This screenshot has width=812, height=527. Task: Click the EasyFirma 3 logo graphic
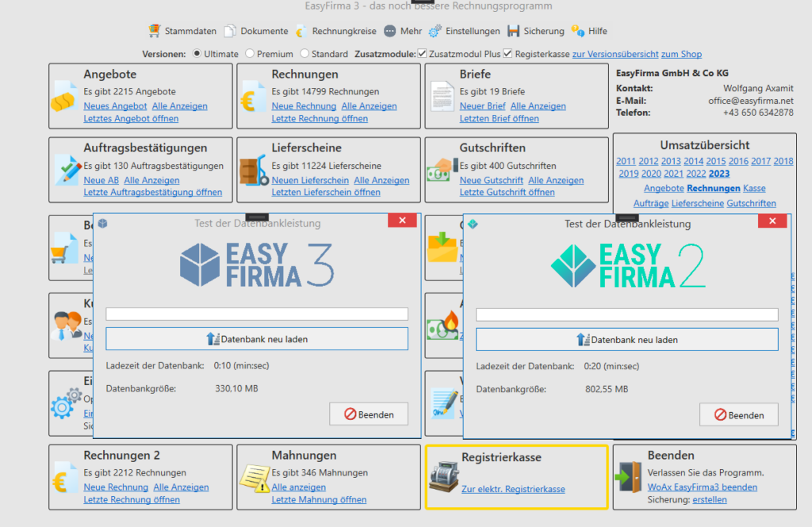coord(258,265)
